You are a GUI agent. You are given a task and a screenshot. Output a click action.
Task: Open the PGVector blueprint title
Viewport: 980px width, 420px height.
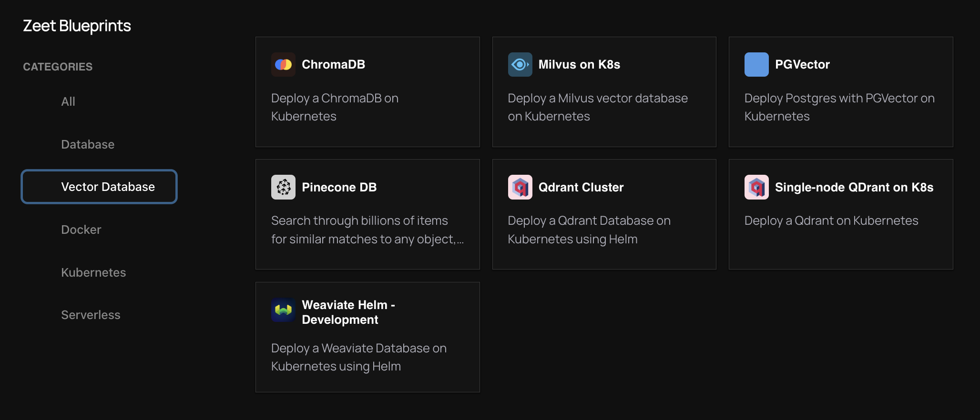point(802,64)
